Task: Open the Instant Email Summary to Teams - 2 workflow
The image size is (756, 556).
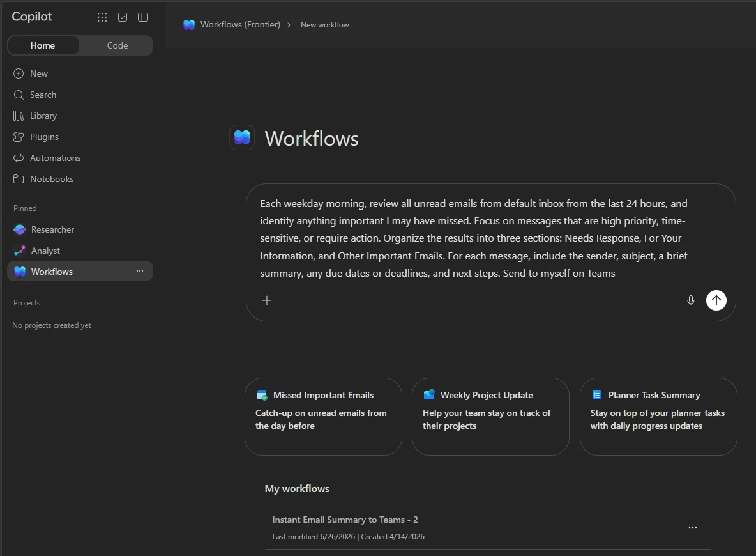Action: coord(487,527)
